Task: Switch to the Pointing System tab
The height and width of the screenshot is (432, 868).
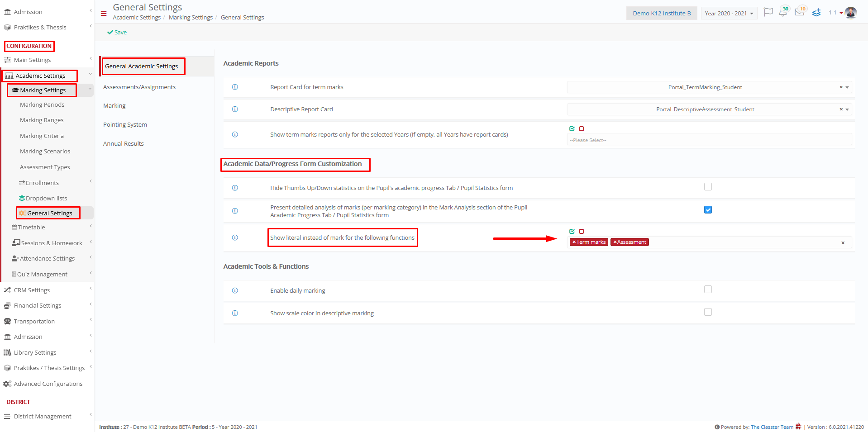Action: (x=125, y=124)
